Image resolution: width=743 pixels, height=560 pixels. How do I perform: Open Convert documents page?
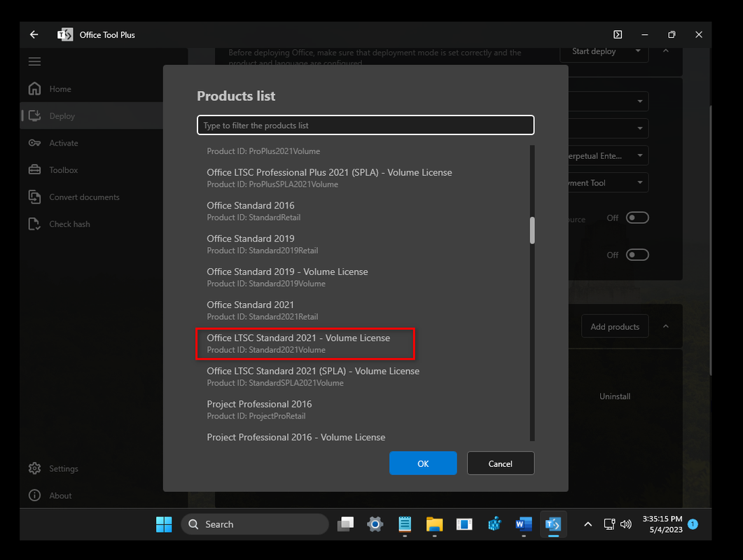click(84, 197)
